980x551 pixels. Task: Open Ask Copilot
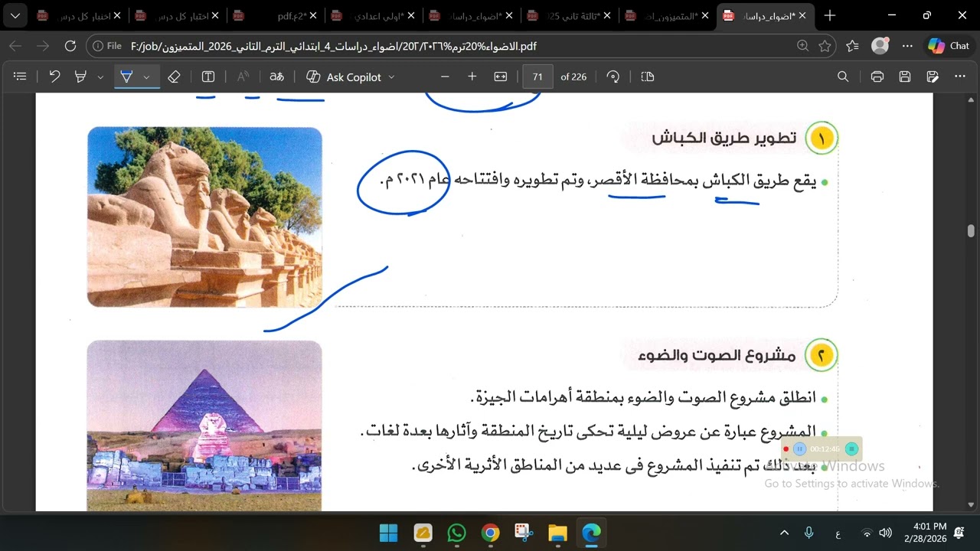(344, 77)
